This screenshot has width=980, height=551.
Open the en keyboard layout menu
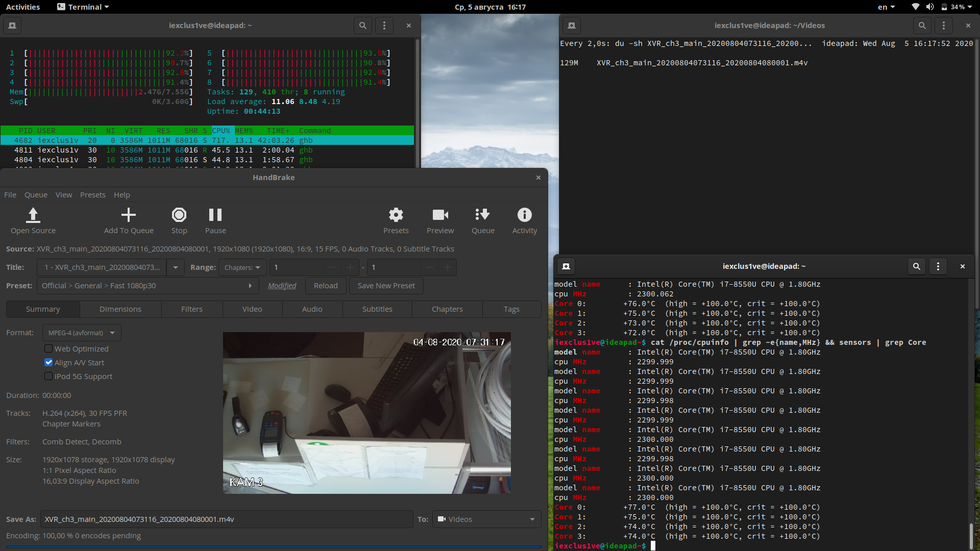click(886, 7)
